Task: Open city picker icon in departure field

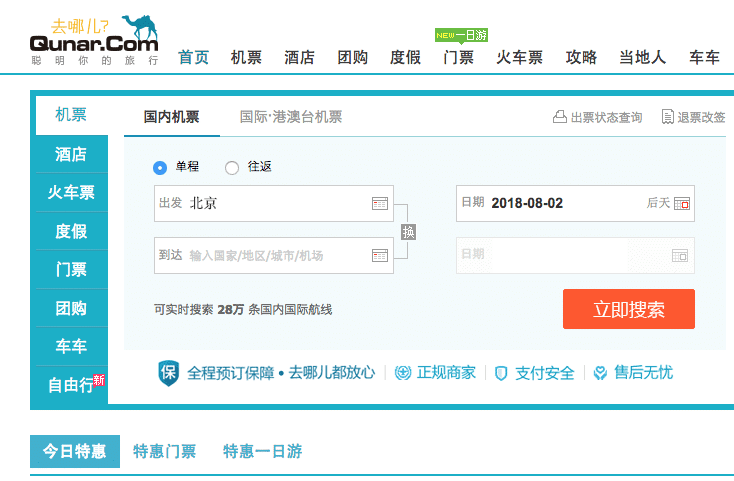Action: tap(379, 203)
